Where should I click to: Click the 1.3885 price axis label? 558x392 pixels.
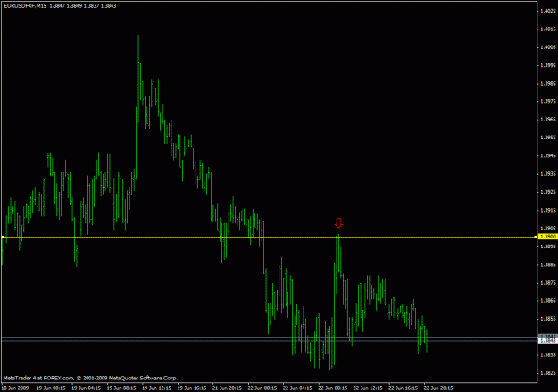click(x=548, y=264)
